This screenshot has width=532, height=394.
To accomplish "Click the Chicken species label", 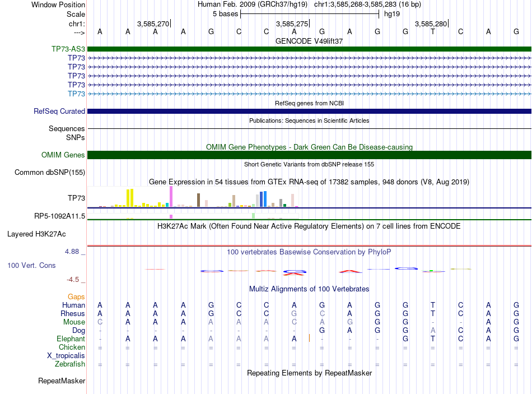I will coord(72,347).
